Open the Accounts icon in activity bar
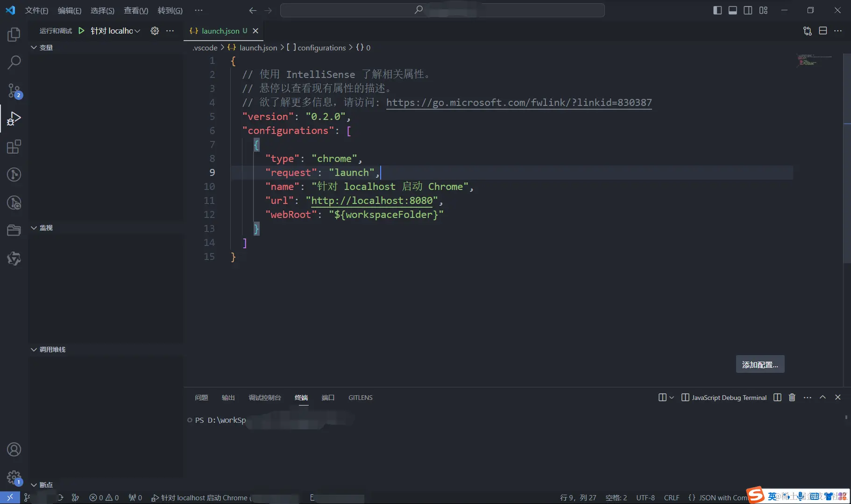851x504 pixels. coord(14,449)
